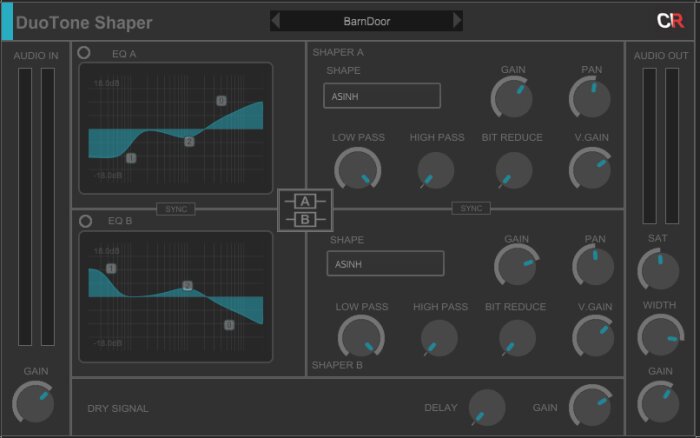Click the Dry Signal GAIN knob
Viewport: 700px width, 438px height.
point(591,406)
